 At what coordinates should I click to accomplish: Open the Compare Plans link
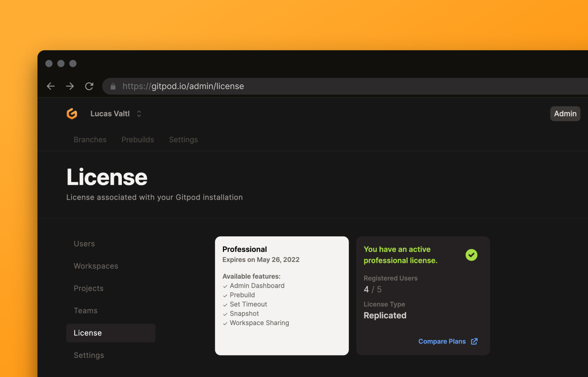pyautogui.click(x=442, y=341)
